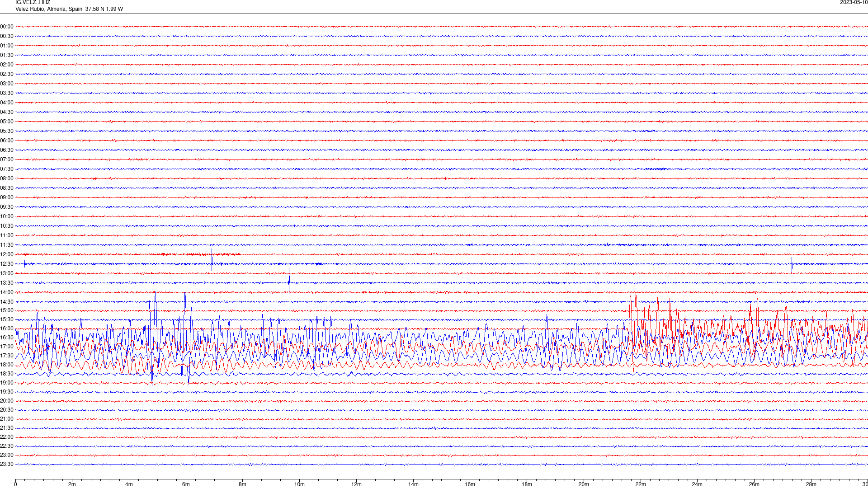The height and width of the screenshot is (488, 868).
Task: Click the 20m tick on time axis
Action: [584, 484]
